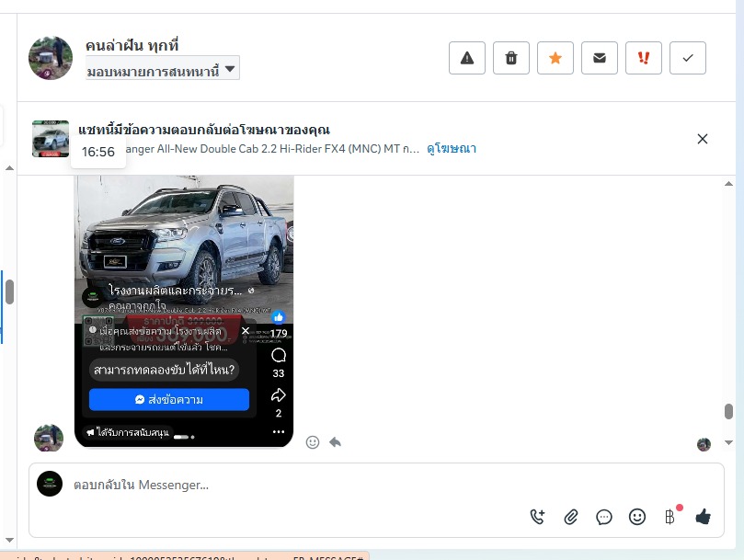Click the chat scrollbar thumb
The height and width of the screenshot is (560, 744).
coord(728,411)
